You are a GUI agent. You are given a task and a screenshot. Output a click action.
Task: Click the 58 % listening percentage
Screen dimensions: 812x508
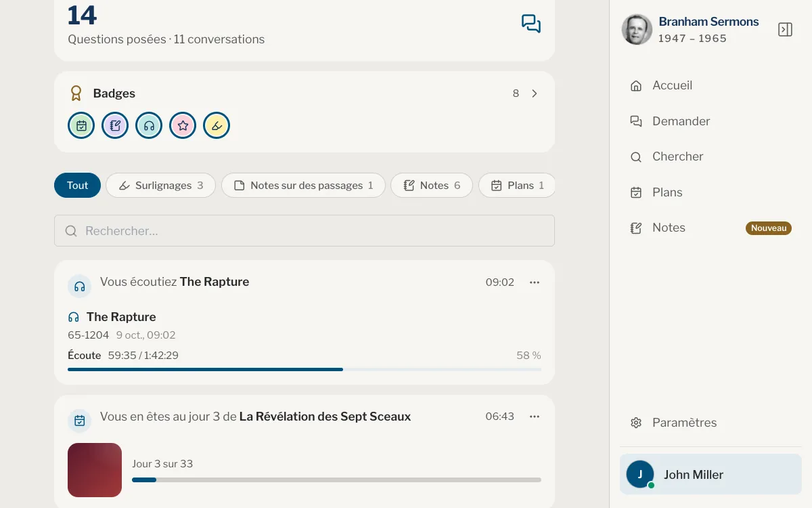(528, 356)
